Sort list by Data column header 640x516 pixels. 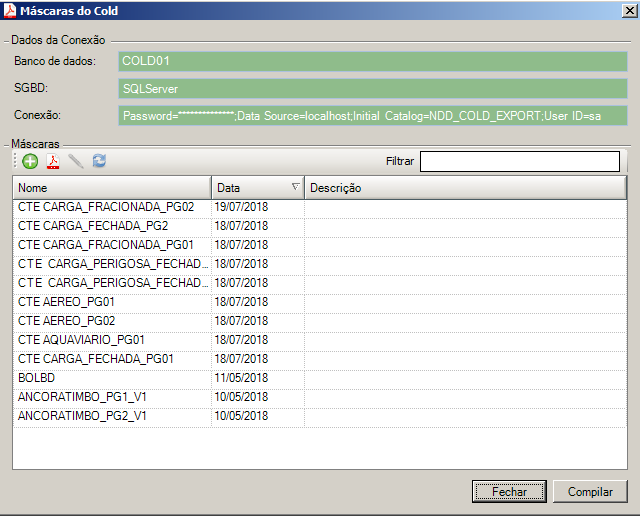[258, 188]
